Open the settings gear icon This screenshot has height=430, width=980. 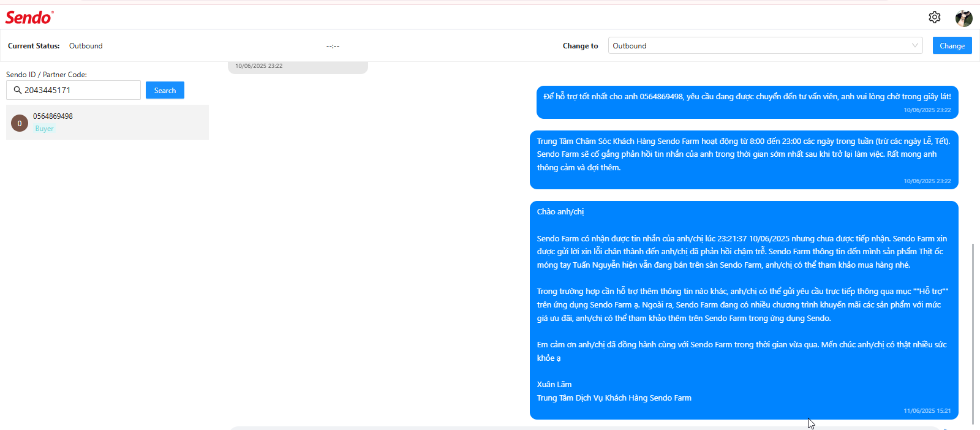(934, 17)
